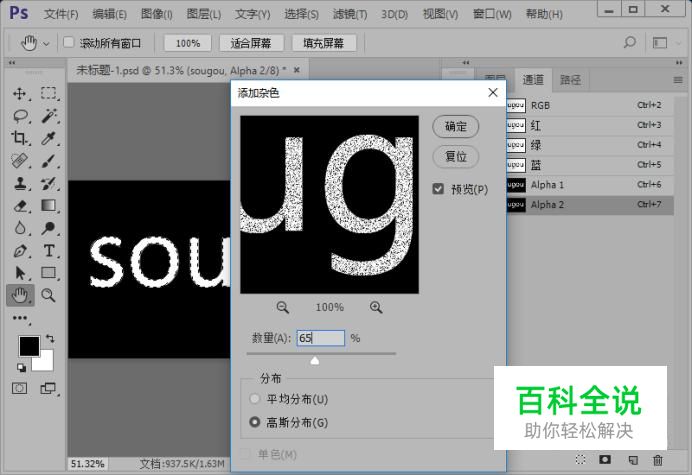Viewport: 692px width, 475px height.
Task: Select the Hand tool in toolbox
Action: click(20, 295)
